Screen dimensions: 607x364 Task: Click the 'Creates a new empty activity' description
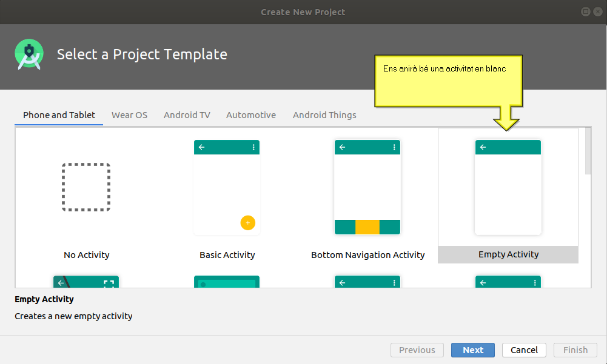point(73,316)
